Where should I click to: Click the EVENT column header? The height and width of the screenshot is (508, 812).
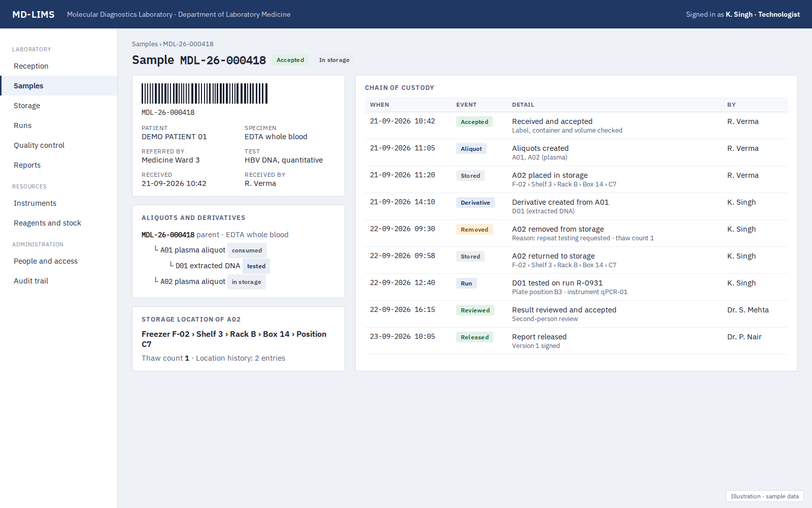[466, 105]
